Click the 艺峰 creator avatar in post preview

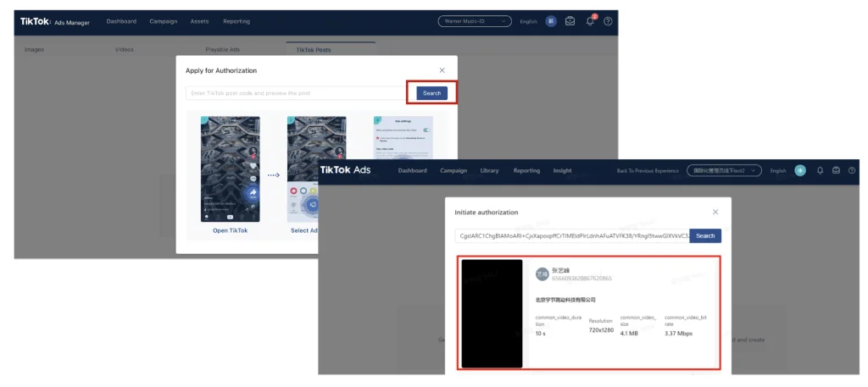(542, 274)
